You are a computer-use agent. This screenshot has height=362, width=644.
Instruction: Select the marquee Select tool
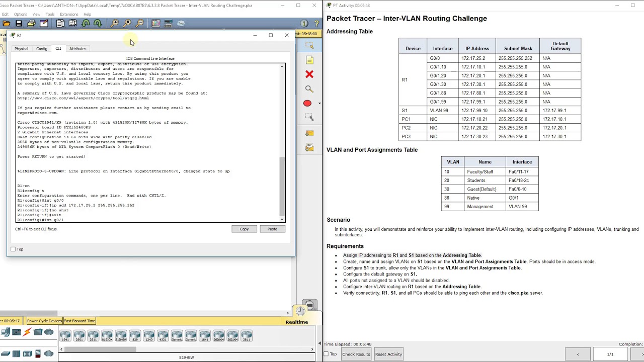point(309,46)
